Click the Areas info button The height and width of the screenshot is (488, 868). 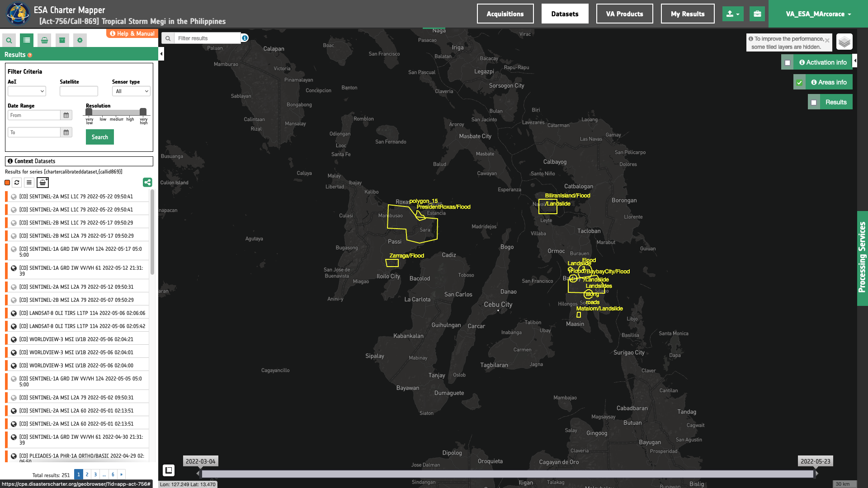[829, 82]
